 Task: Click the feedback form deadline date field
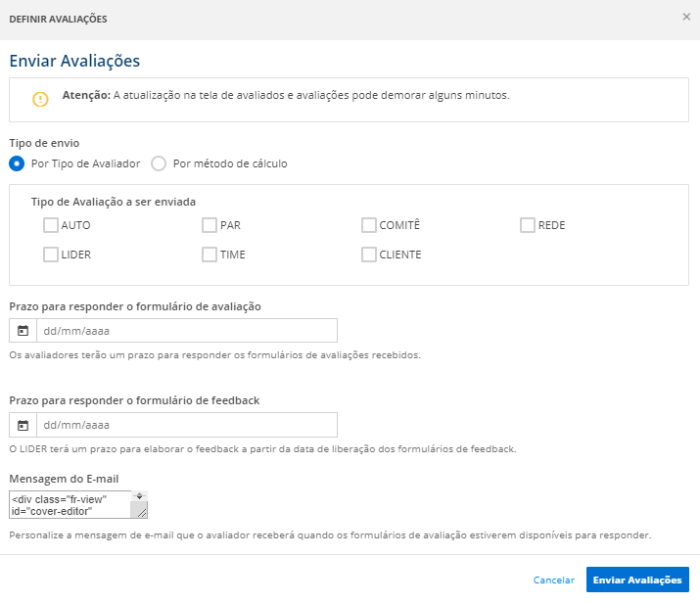coord(186,425)
